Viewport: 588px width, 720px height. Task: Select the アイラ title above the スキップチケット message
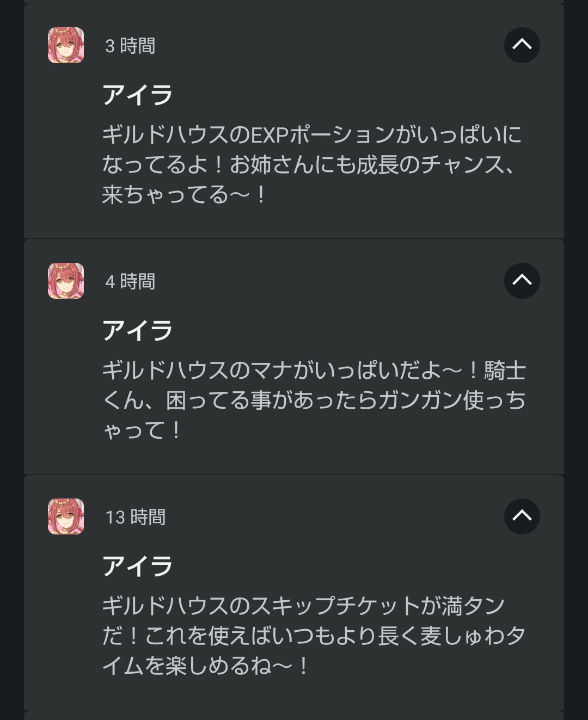click(x=138, y=567)
